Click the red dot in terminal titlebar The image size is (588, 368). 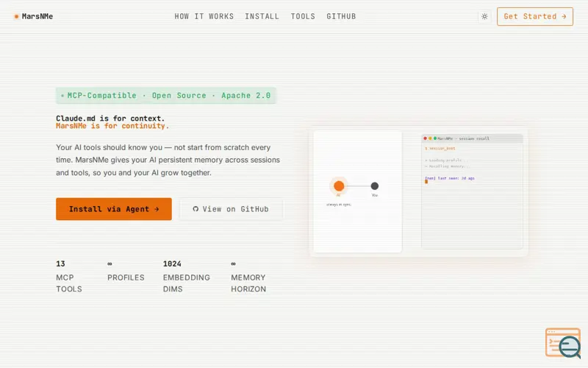click(x=425, y=138)
